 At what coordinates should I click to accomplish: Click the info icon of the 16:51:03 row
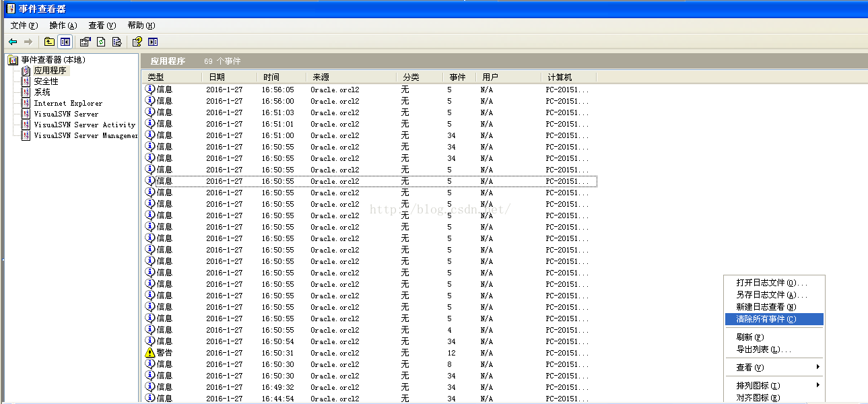(x=150, y=112)
